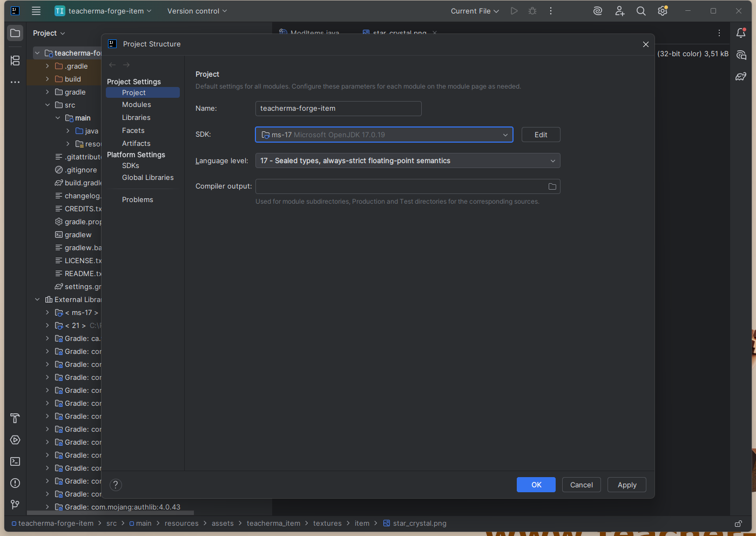Open Search Everywhere magnifier
The width and height of the screenshot is (756, 536).
click(641, 11)
